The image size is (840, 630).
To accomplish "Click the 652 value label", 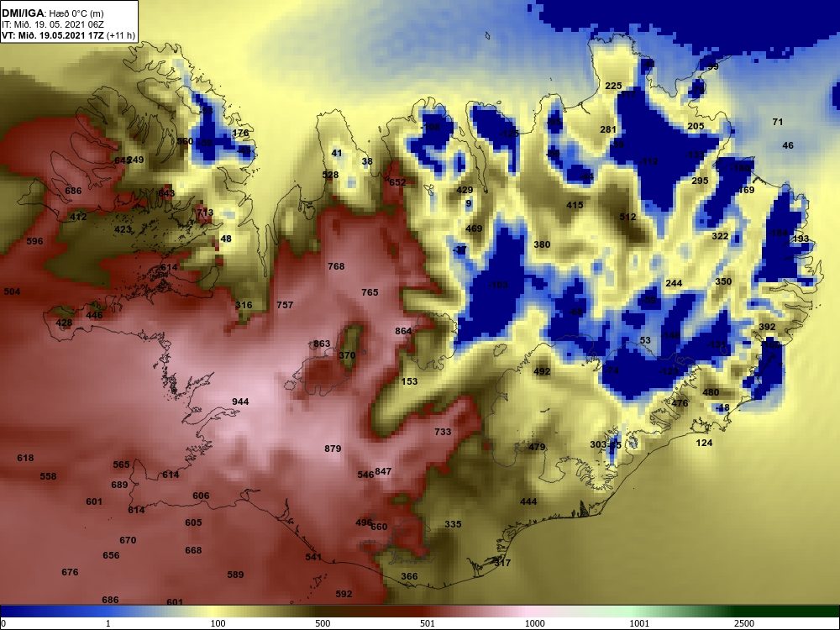I will click(x=397, y=182).
